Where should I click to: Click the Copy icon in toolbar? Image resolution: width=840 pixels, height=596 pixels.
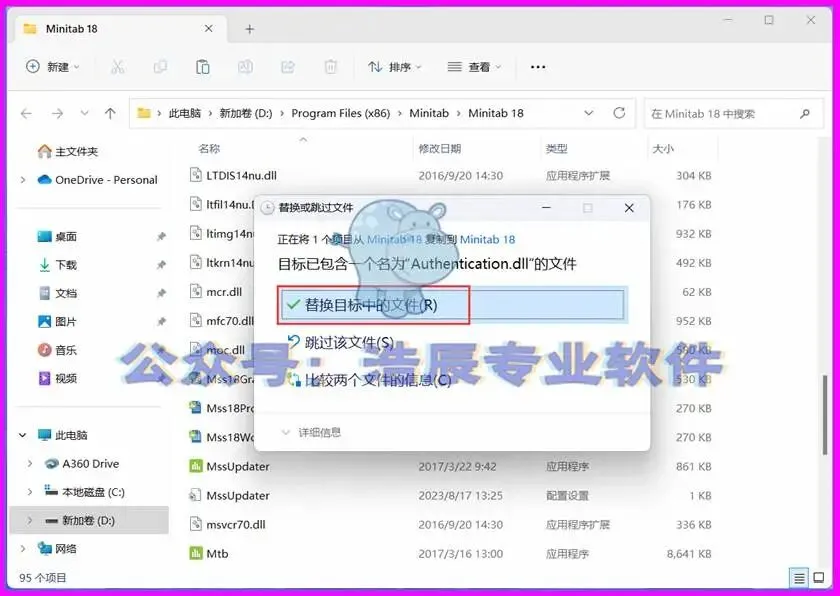[x=160, y=67]
